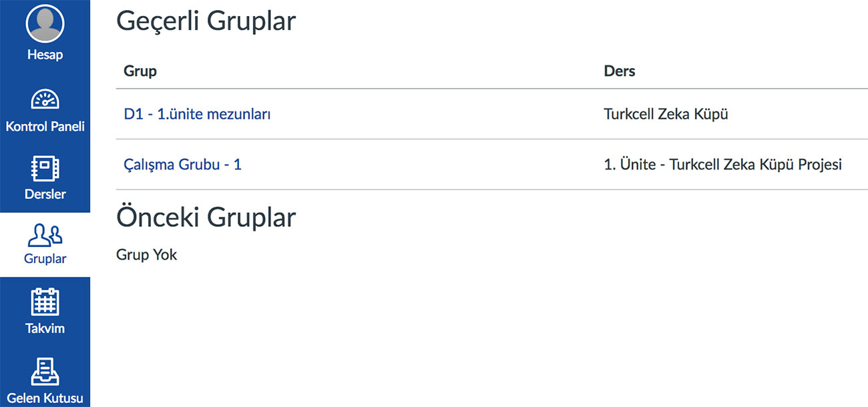Go to the Dersler menu item label
868x407 pixels.
(x=45, y=194)
